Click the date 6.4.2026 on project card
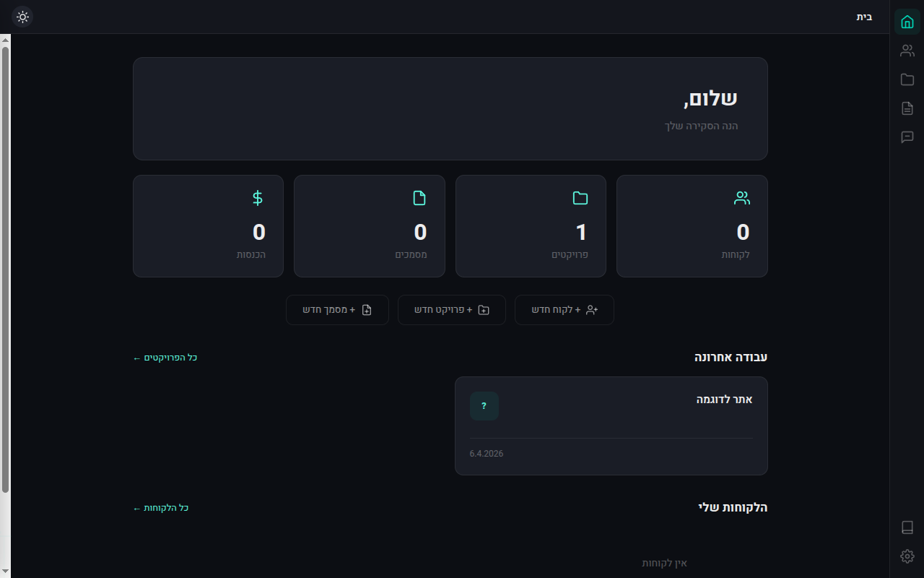 (487, 454)
